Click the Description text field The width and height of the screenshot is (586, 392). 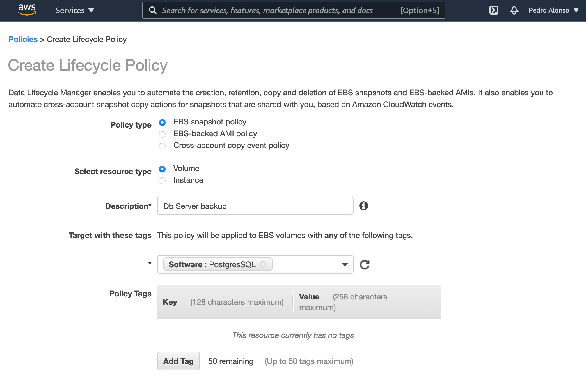click(255, 206)
